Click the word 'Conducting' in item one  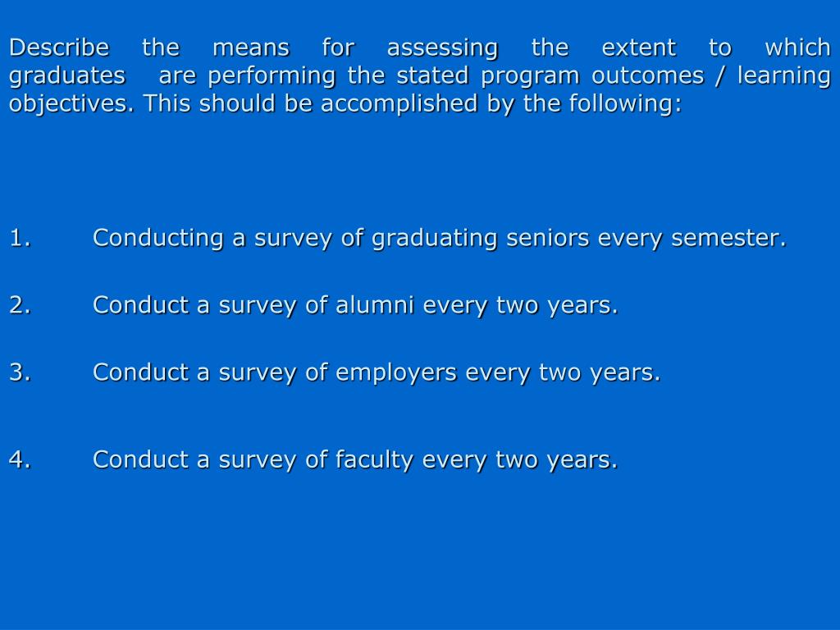click(x=158, y=239)
